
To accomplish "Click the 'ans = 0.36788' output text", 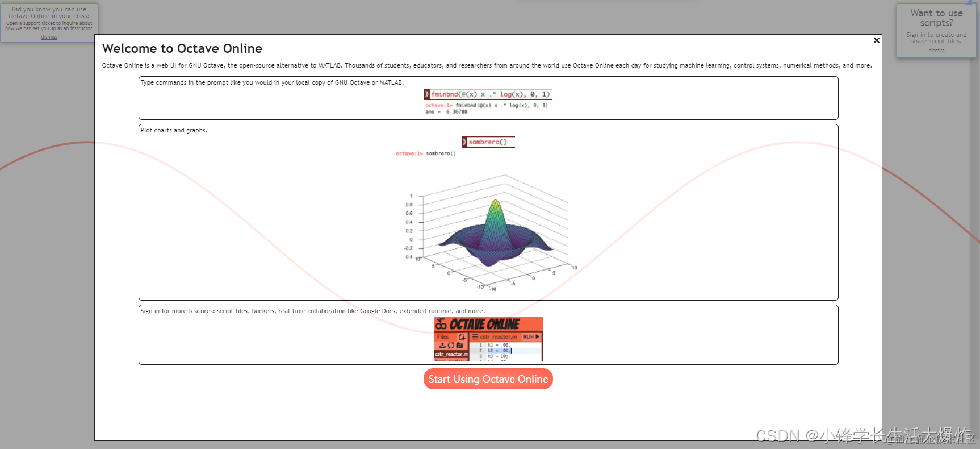I will (446, 112).
